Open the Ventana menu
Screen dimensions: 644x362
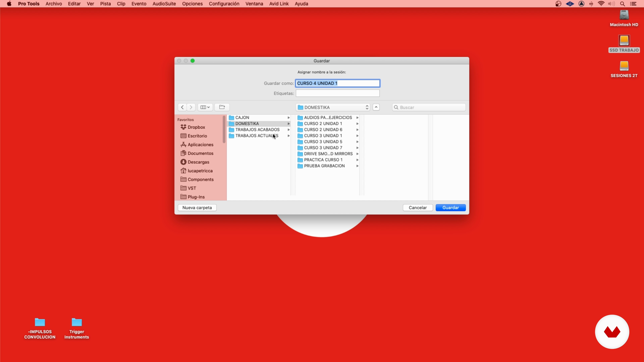(x=254, y=4)
